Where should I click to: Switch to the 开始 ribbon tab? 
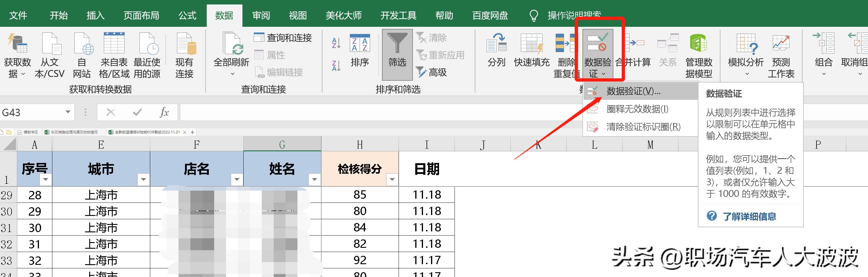coord(58,15)
